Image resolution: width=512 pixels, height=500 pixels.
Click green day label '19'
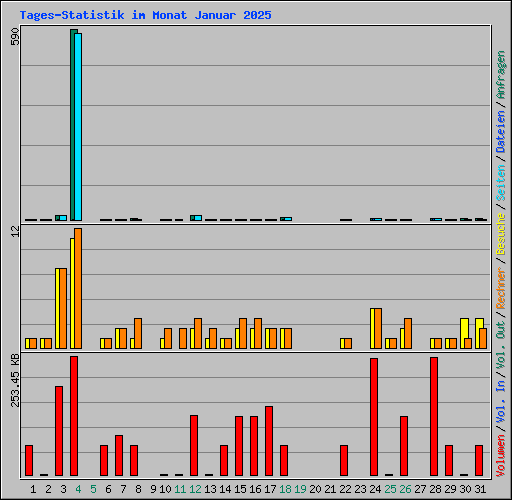(x=300, y=489)
